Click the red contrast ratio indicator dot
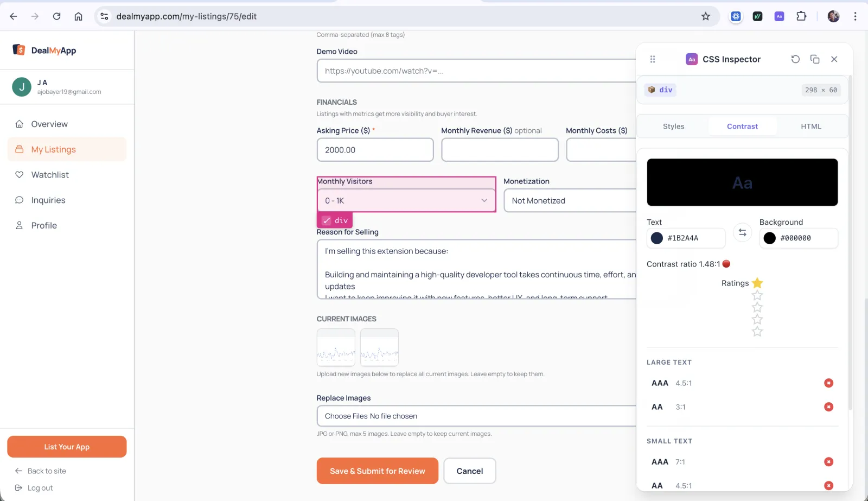This screenshot has height=501, width=868. coord(726,264)
